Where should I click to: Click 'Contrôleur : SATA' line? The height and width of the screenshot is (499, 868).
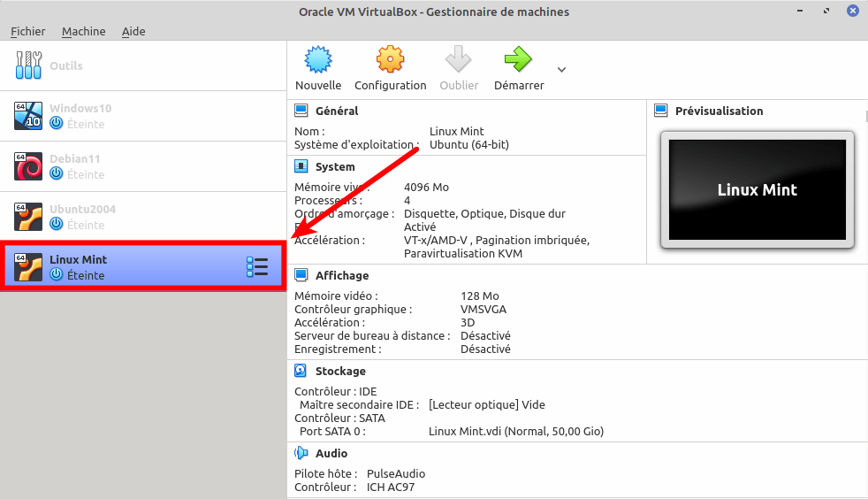point(339,418)
